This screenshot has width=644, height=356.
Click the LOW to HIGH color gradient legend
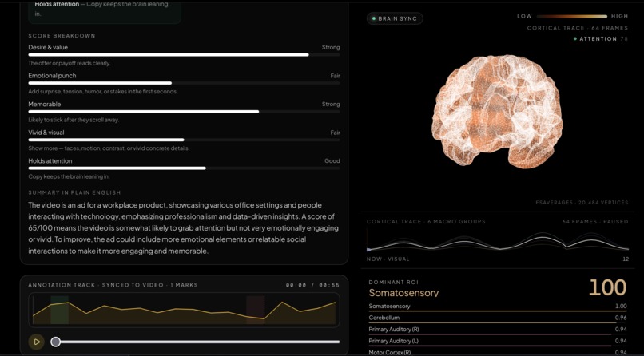pyautogui.click(x=572, y=17)
